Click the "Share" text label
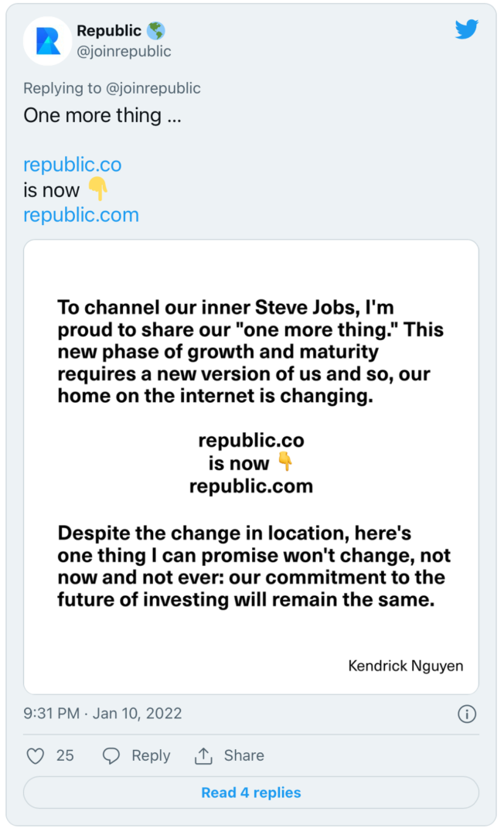This screenshot has width=504, height=835. coord(243,756)
